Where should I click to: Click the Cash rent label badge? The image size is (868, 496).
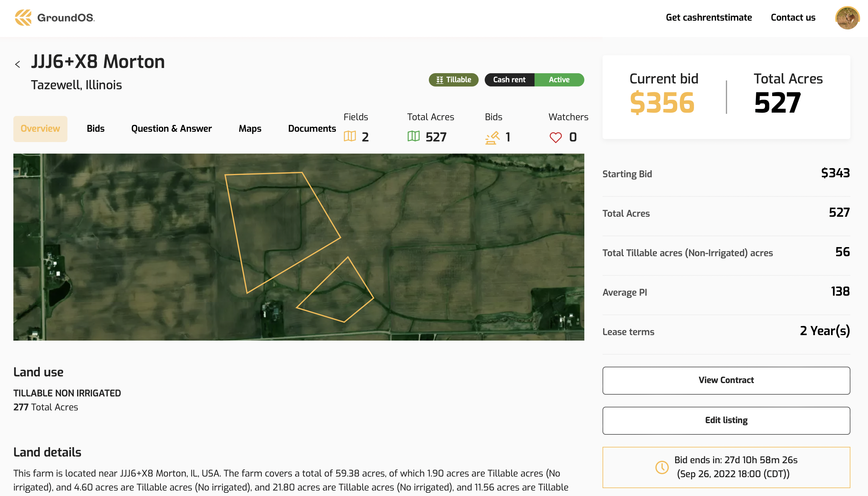pyautogui.click(x=509, y=80)
